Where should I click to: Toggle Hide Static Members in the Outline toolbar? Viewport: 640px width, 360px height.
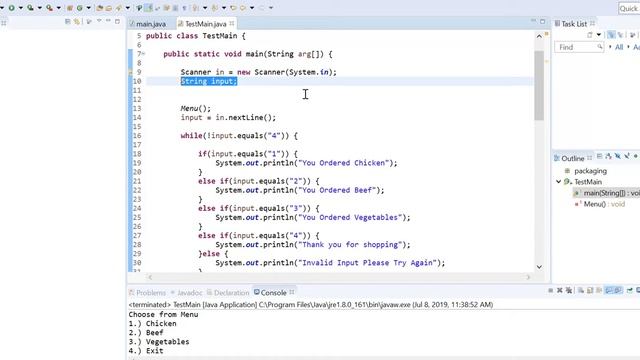[627, 156]
